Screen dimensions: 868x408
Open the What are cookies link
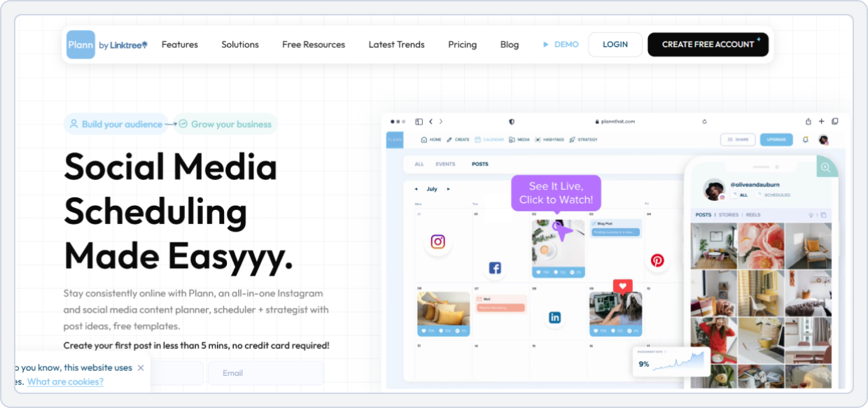(65, 381)
